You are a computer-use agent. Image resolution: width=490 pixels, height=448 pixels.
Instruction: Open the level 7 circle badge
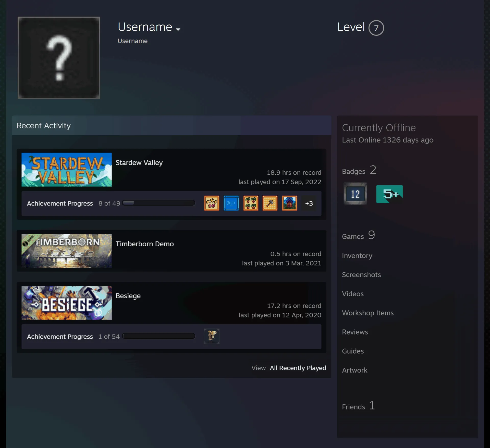point(376,28)
